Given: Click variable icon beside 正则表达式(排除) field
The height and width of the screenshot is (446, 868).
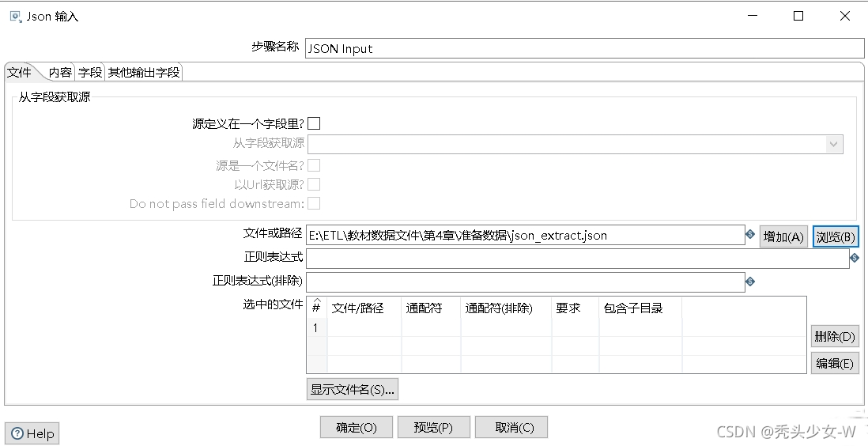Looking at the screenshot, I should coord(750,282).
